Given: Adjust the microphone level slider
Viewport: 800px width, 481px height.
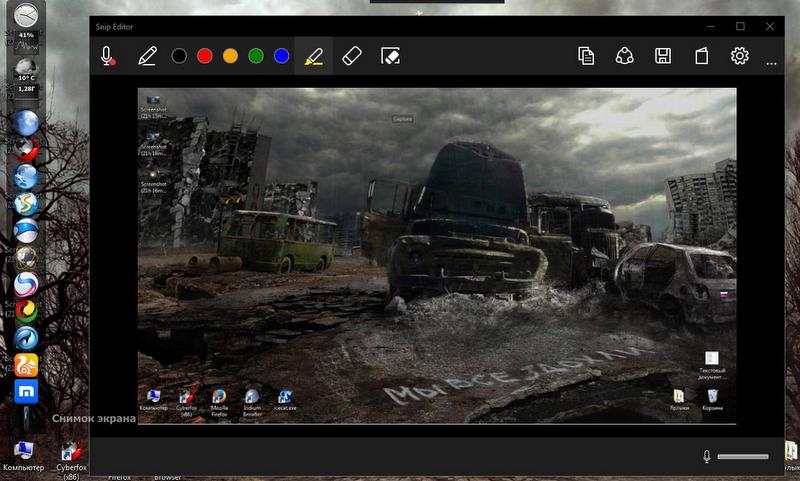Looking at the screenshot, I should (743, 457).
